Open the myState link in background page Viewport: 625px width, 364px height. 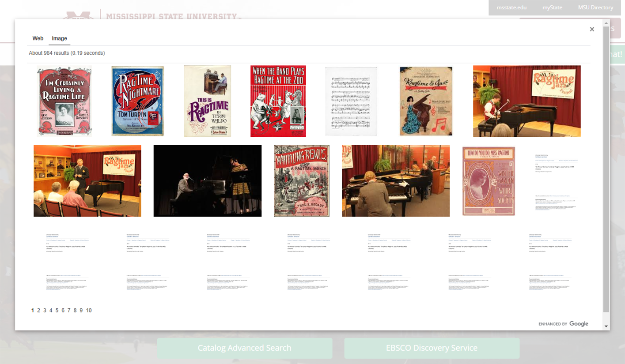tap(552, 8)
